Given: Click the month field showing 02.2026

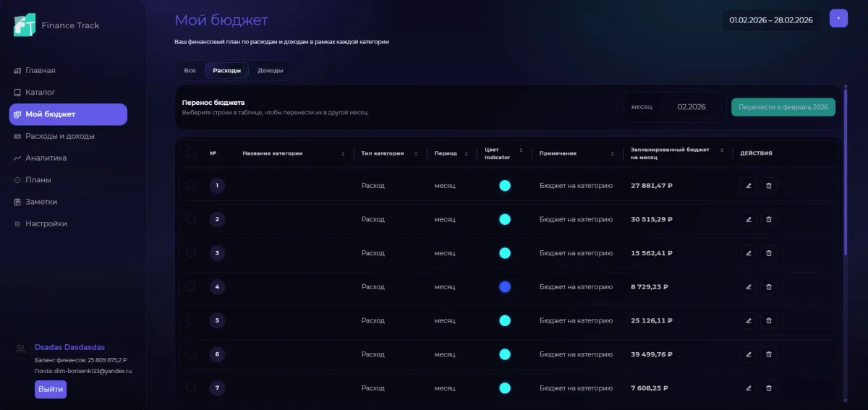Looking at the screenshot, I should point(692,107).
